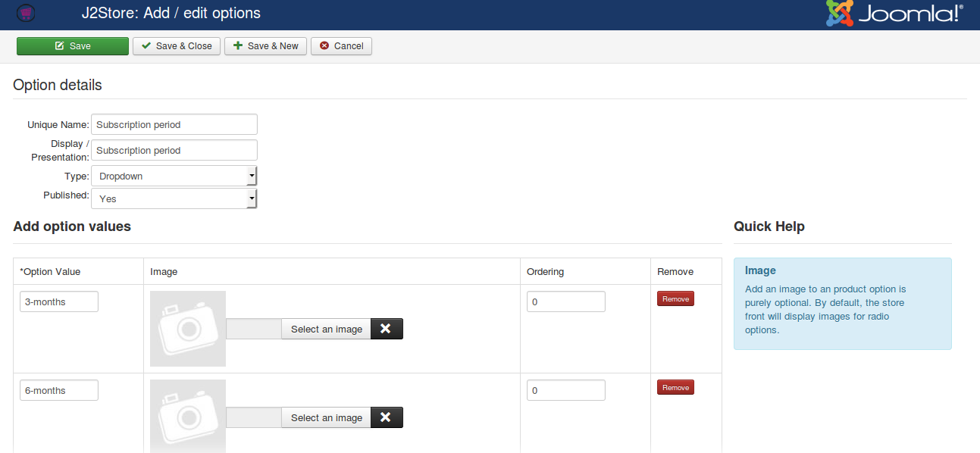Click Save & Close button

click(177, 46)
